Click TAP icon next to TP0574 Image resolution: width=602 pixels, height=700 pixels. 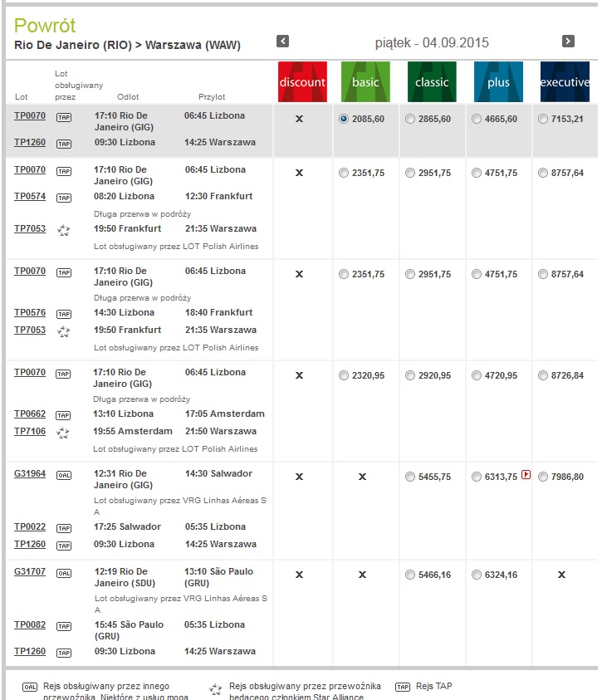pyautogui.click(x=64, y=198)
